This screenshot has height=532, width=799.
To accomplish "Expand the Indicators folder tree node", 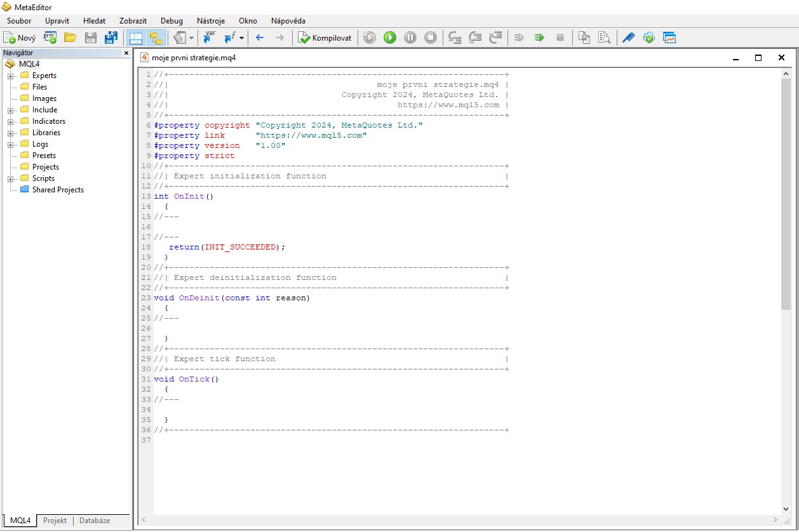I will [x=11, y=121].
